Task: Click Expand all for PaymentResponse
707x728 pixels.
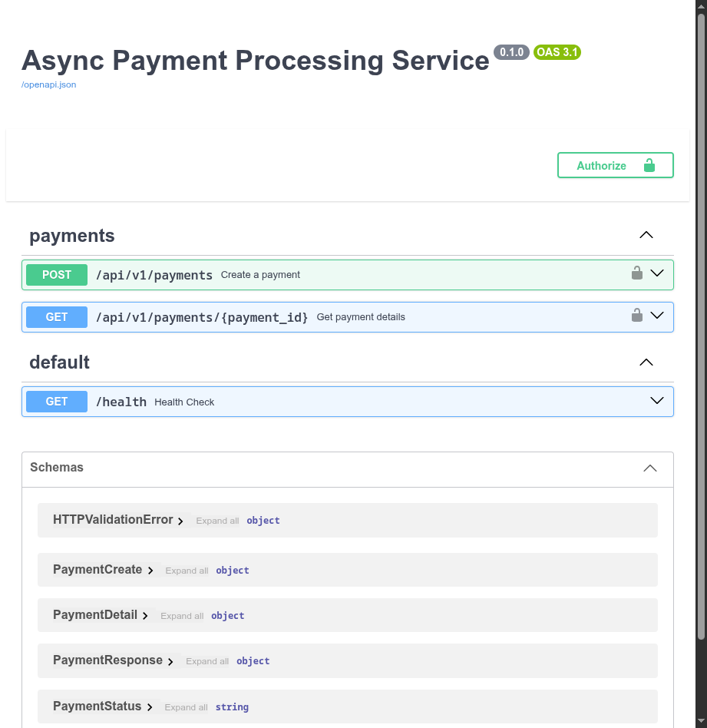Action: [x=207, y=661]
